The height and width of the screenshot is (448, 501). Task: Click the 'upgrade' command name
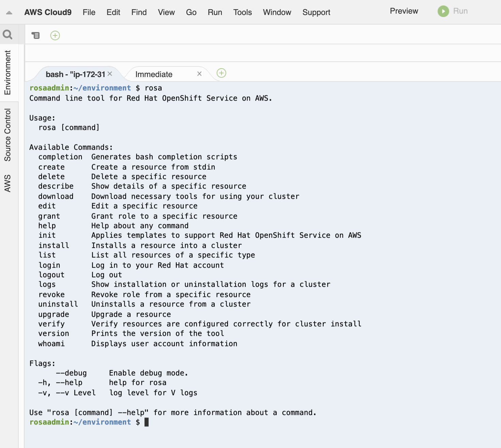click(54, 314)
